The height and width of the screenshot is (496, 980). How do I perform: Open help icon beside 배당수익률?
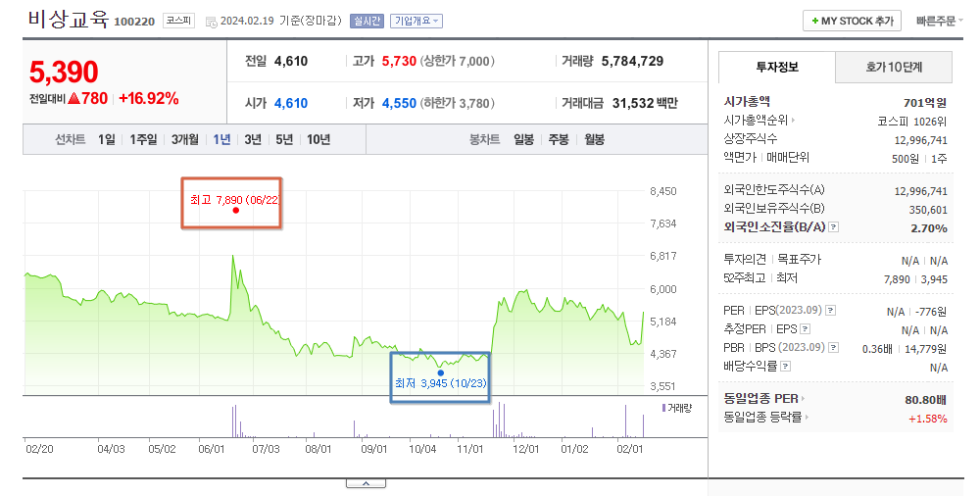[x=786, y=367]
